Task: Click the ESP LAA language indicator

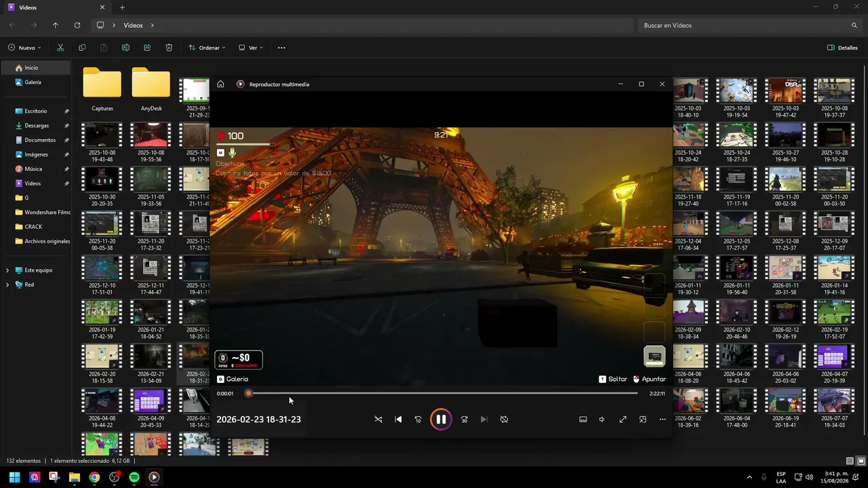Action: click(781, 477)
